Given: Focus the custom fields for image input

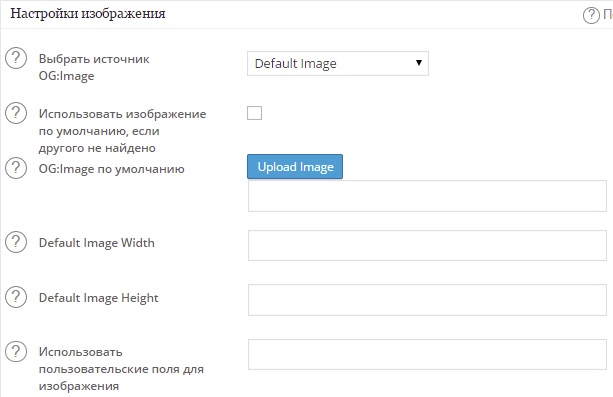Looking at the screenshot, I should tap(427, 354).
